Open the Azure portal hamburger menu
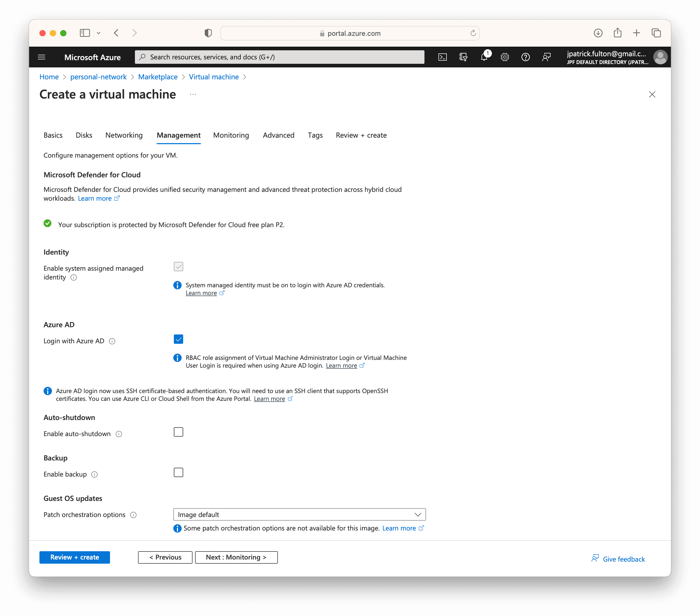This screenshot has height=615, width=700. coord(42,57)
